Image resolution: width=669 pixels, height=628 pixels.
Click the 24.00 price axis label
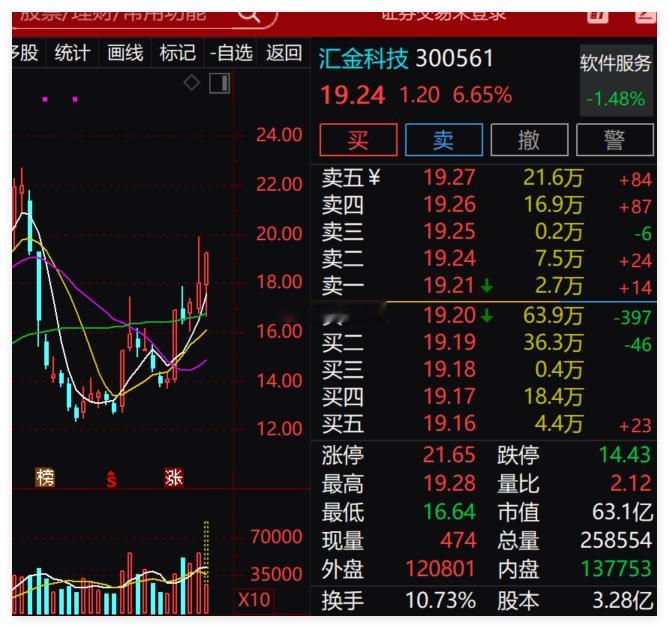click(x=279, y=135)
